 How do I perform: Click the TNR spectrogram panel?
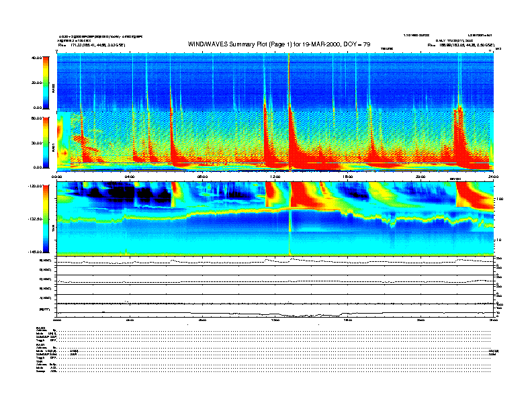275,218
